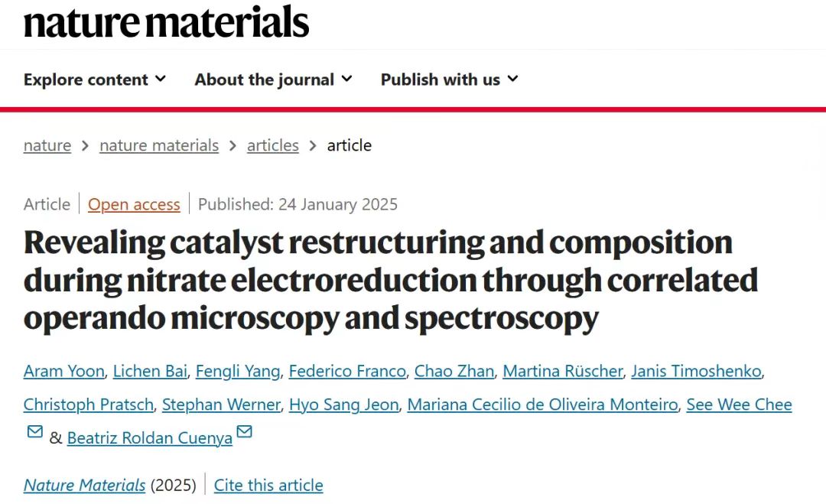Screen dimensions: 826x504
Task: Click the nature materials journal logo
Action: tap(166, 22)
